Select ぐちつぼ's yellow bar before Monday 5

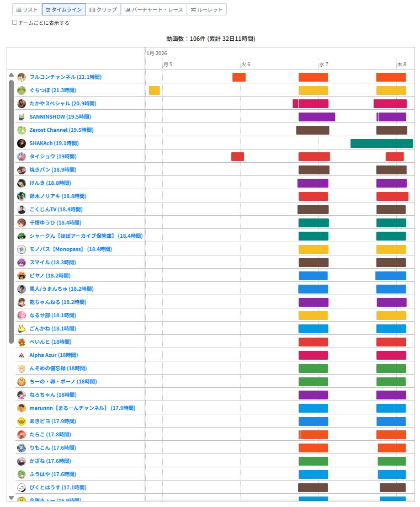tap(155, 90)
